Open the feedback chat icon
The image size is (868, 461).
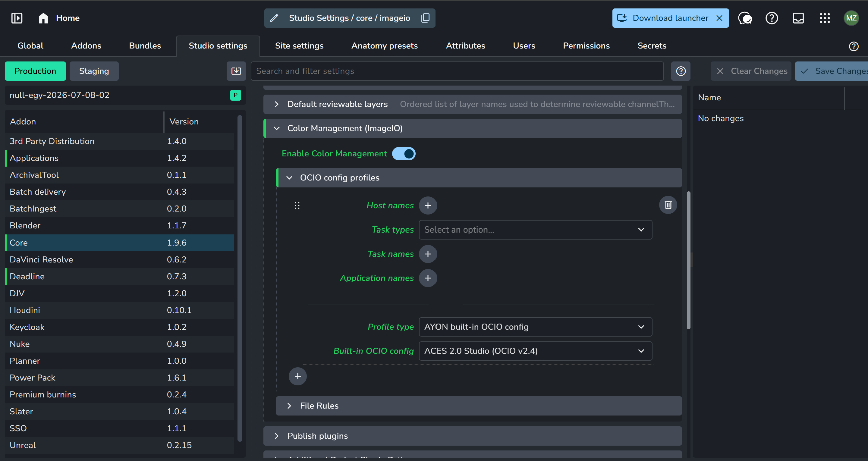[x=745, y=18]
